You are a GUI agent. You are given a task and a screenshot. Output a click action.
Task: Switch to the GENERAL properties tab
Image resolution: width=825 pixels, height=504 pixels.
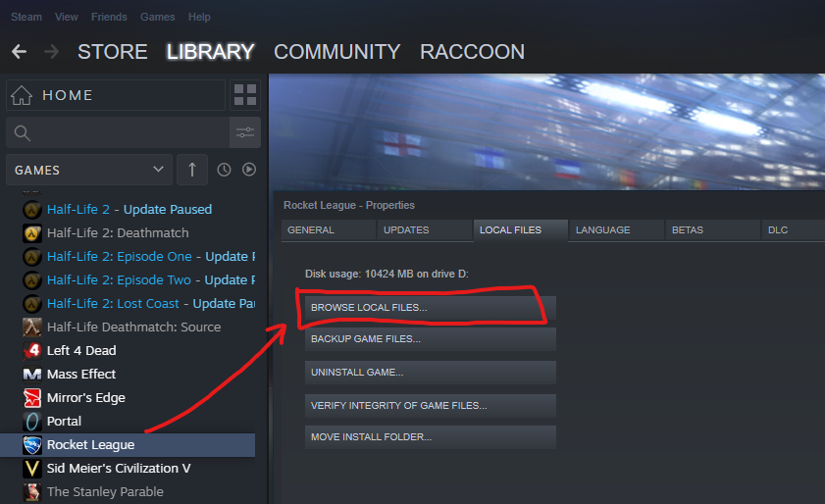[329, 230]
